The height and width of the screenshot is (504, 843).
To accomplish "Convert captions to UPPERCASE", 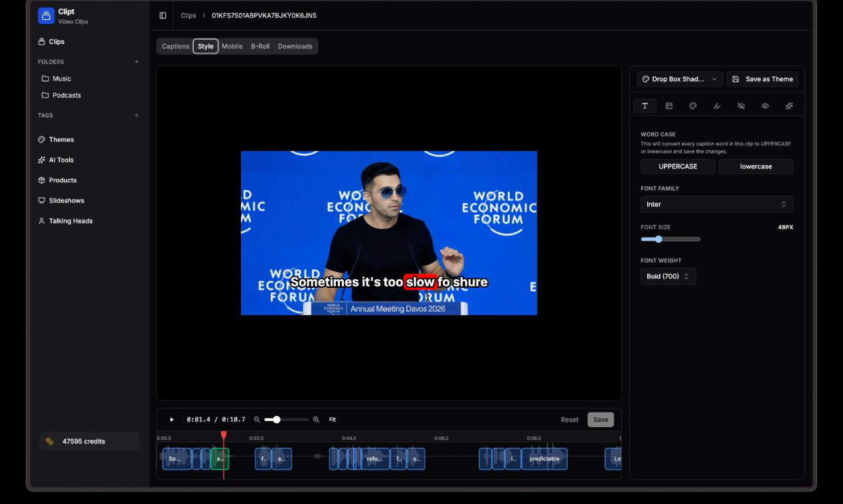I will tap(678, 166).
